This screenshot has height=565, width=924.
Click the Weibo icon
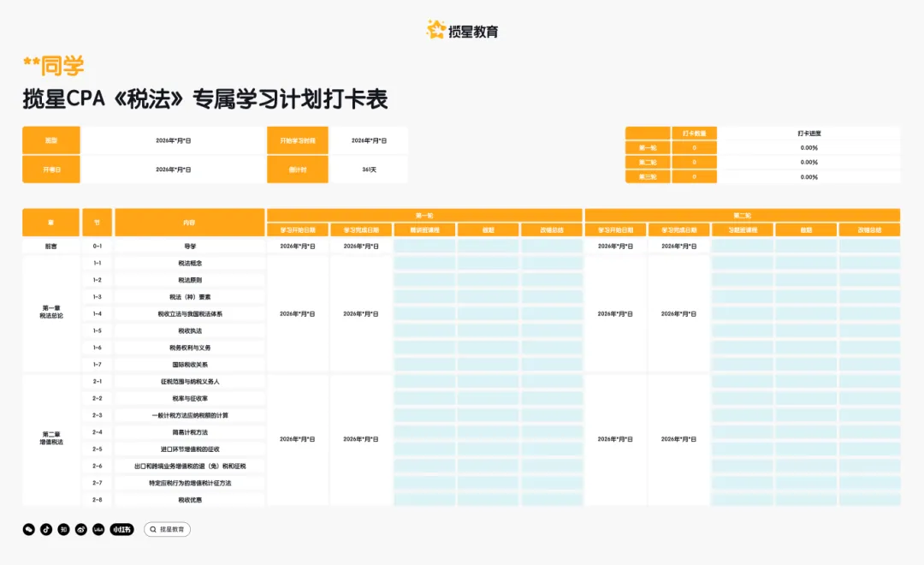point(80,530)
